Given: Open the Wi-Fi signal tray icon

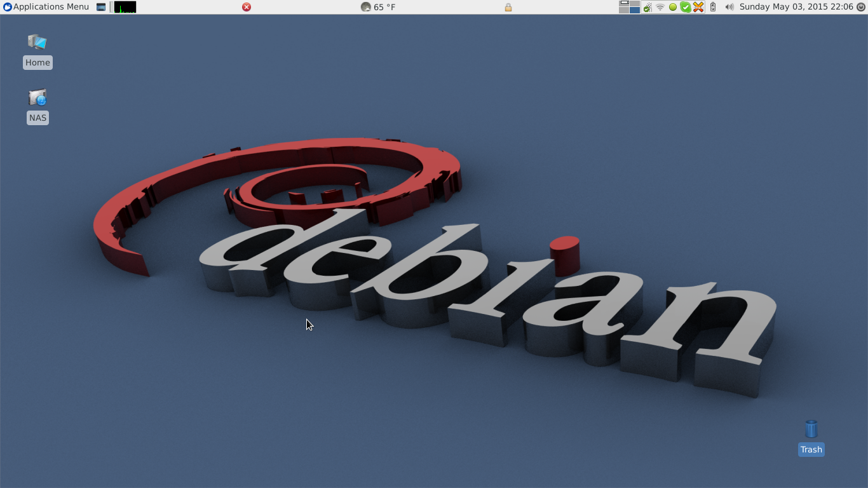Looking at the screenshot, I should [x=660, y=7].
